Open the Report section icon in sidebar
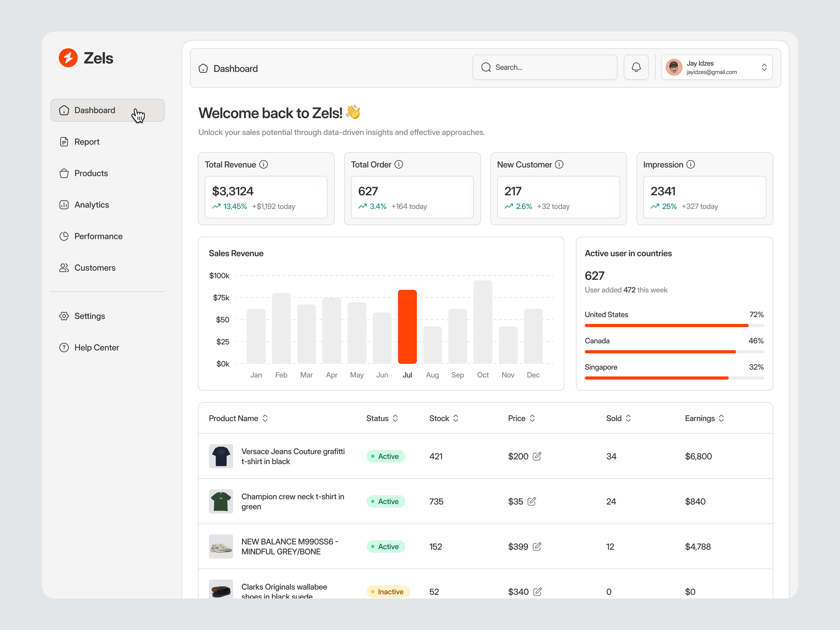Viewport: 840px width, 630px height. point(64,141)
